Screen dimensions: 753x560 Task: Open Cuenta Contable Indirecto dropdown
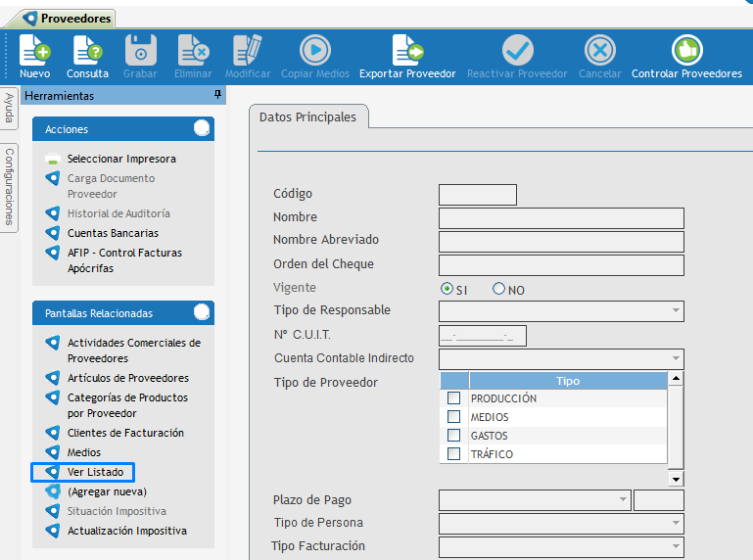coord(676,359)
